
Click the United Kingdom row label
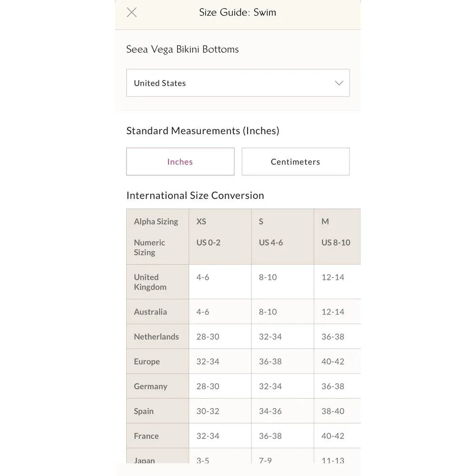pos(150,282)
